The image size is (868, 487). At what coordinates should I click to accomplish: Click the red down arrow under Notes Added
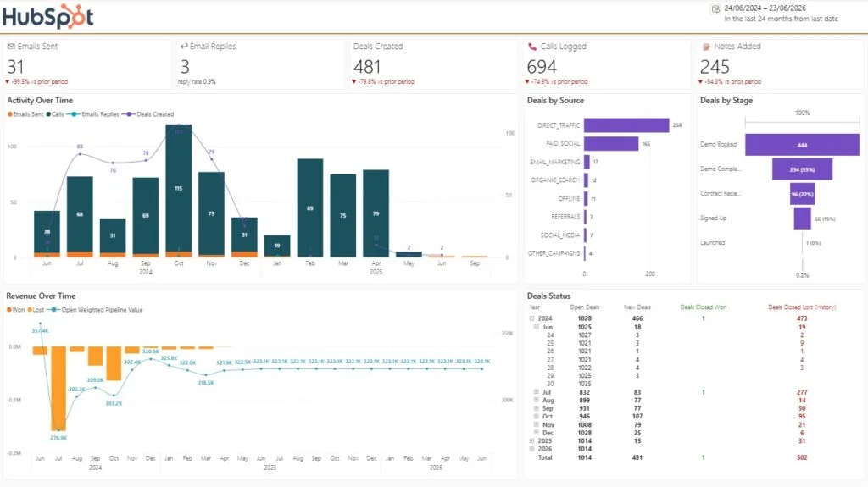click(x=700, y=82)
